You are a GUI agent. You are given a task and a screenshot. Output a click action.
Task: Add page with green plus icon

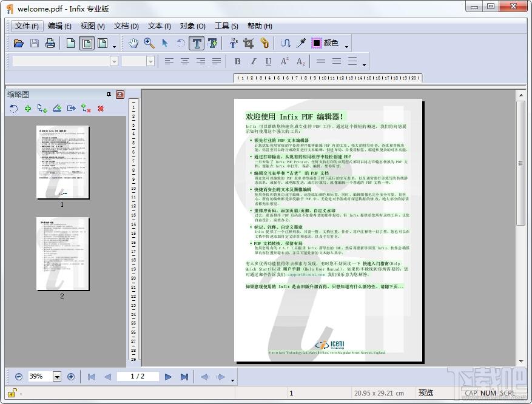click(x=28, y=109)
